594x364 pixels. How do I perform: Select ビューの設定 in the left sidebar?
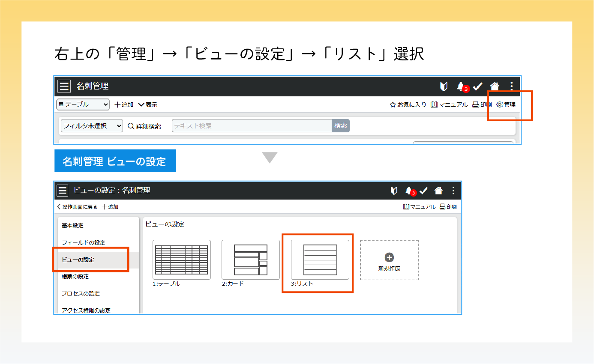point(78,260)
